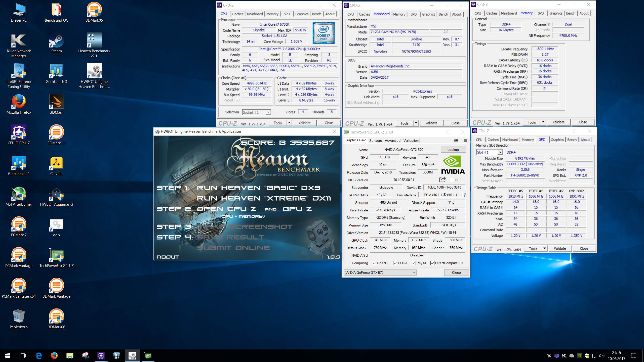This screenshot has height=362, width=644.
Task: Switch to Caches tab in CPU window
Action: [x=238, y=14]
